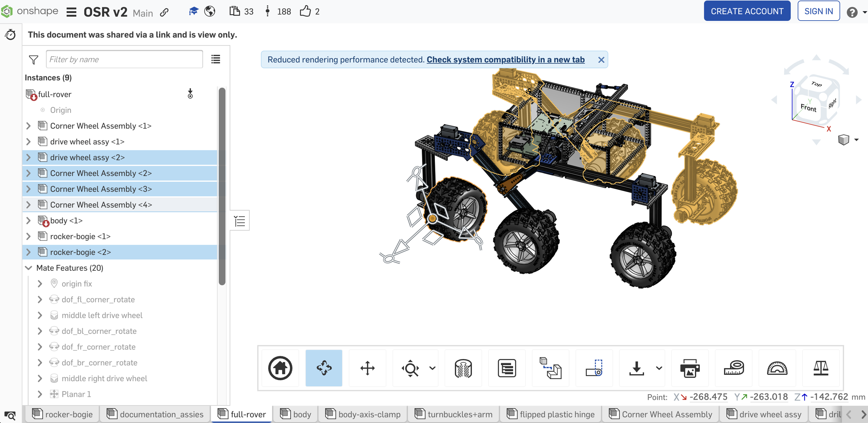868x423 pixels.
Task: Click the filter funnel icon
Action: click(34, 60)
